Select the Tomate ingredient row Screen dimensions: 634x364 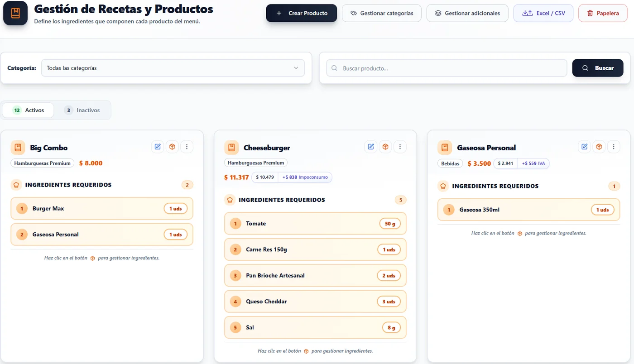pyautogui.click(x=315, y=224)
